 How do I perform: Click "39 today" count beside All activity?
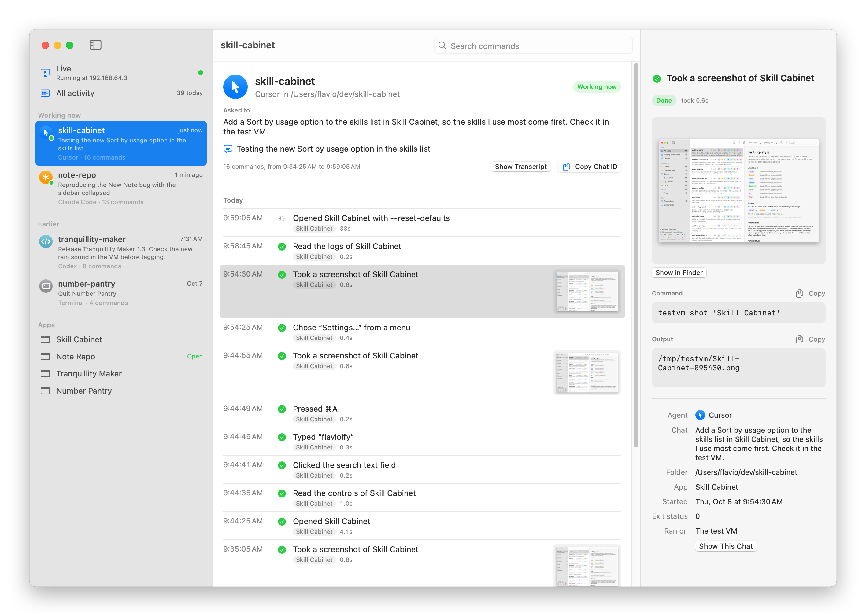189,93
